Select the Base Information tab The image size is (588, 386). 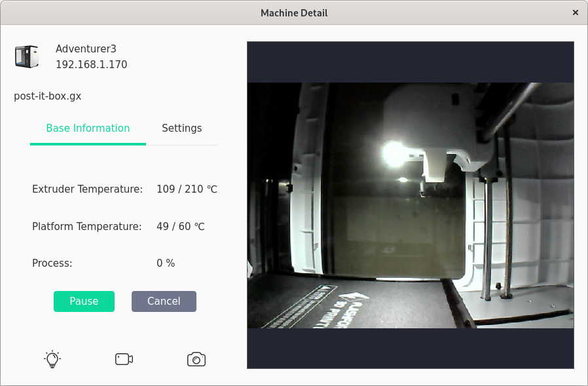88,128
